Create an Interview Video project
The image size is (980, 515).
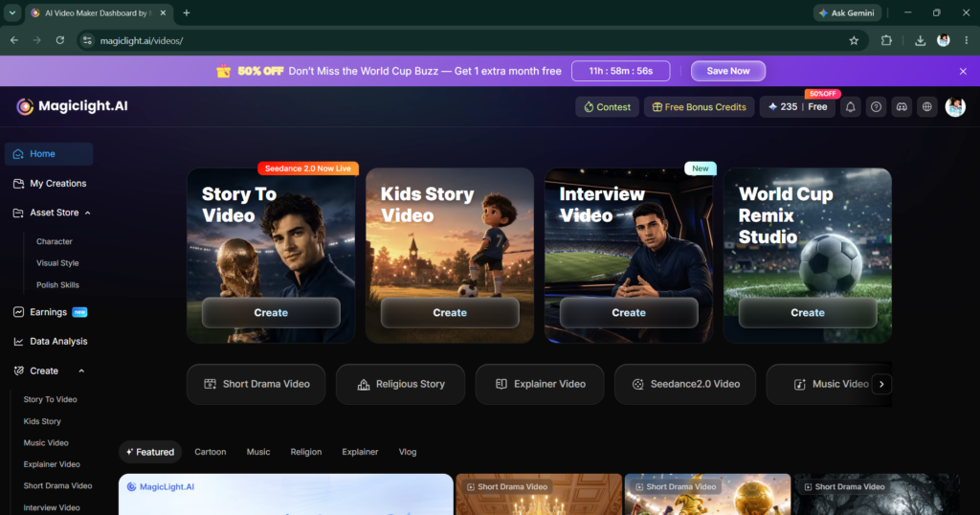[629, 312]
